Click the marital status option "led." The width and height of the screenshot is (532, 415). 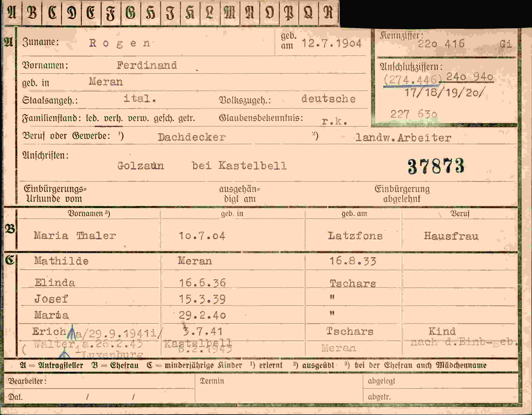[92, 118]
